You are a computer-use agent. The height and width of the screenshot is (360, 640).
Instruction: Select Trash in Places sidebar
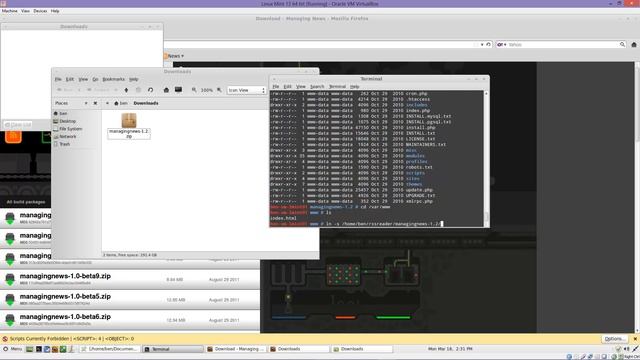[64, 144]
